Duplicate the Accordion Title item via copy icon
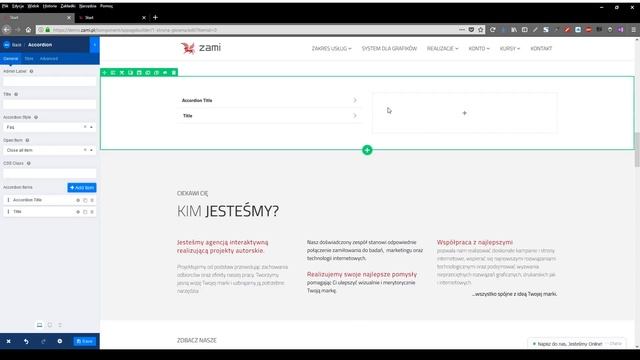640x360 pixels. point(85,200)
